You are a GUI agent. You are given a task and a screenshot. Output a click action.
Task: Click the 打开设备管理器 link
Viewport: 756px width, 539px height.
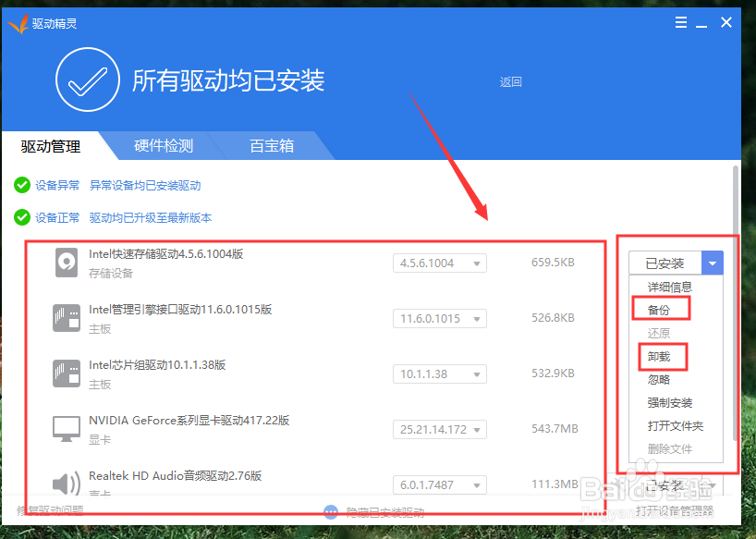(x=675, y=511)
